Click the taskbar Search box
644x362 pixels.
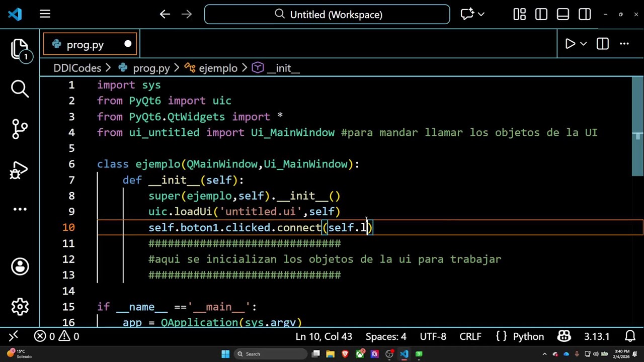click(x=270, y=354)
